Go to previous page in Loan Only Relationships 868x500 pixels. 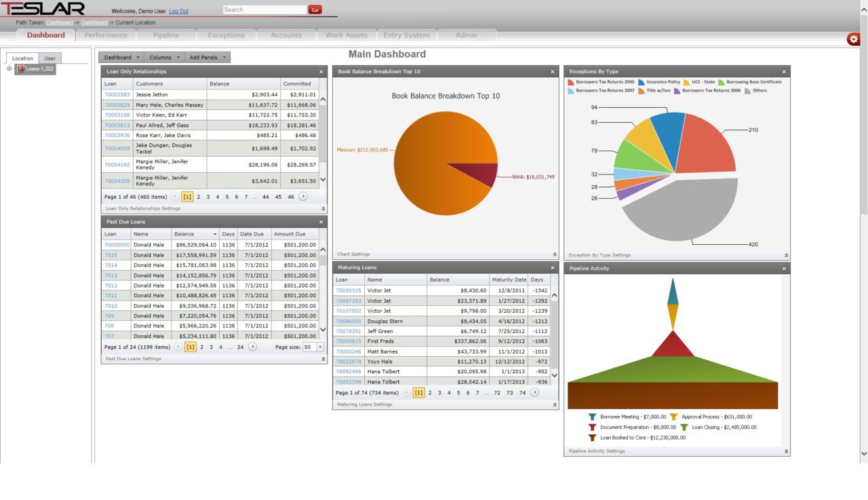[176, 196]
